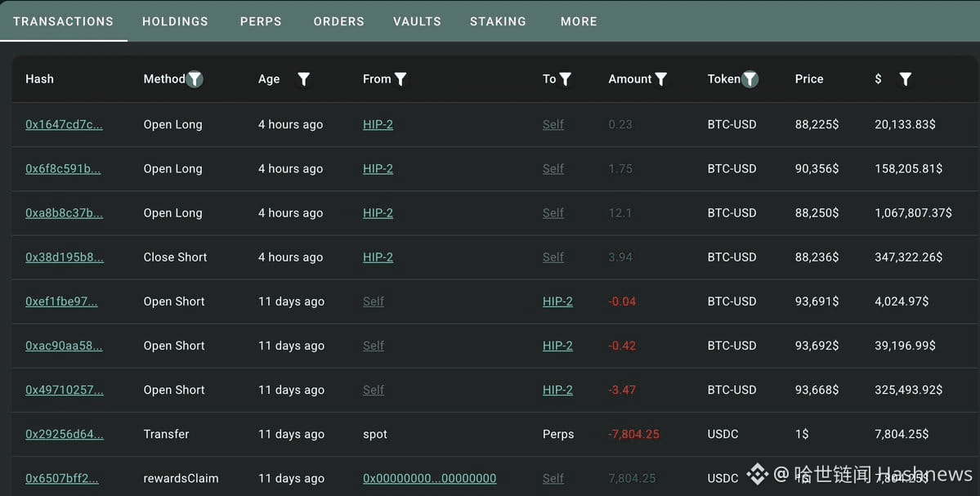980x496 pixels.
Task: Click the Price column header
Action: click(808, 79)
